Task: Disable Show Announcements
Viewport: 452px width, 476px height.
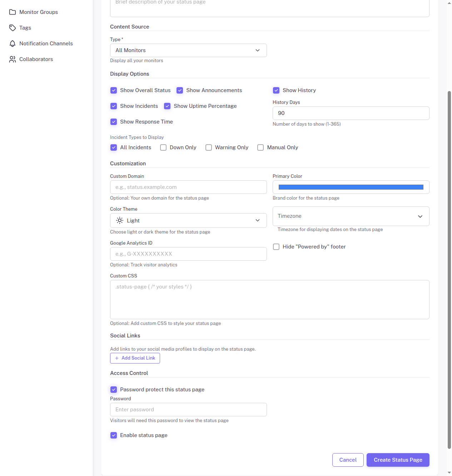Action: click(180, 90)
